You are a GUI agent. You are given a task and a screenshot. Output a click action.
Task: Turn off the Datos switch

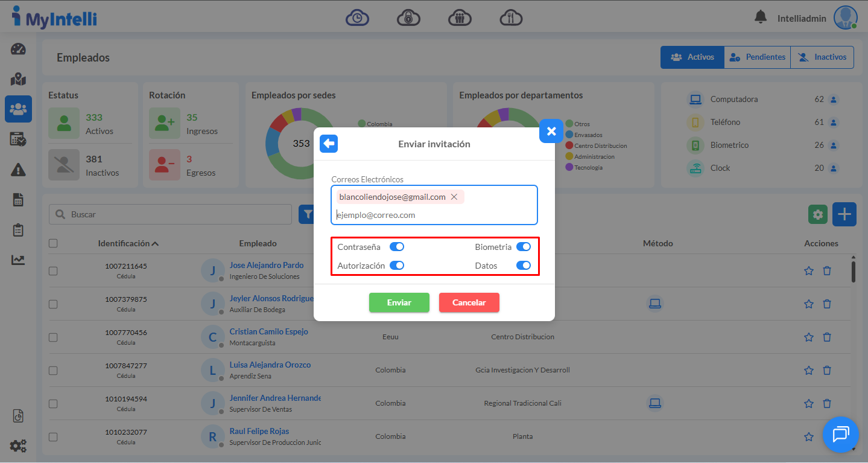coord(523,266)
